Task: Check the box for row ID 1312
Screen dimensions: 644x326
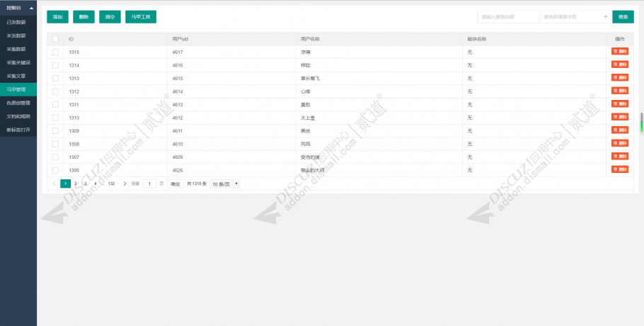Action: coord(55,91)
